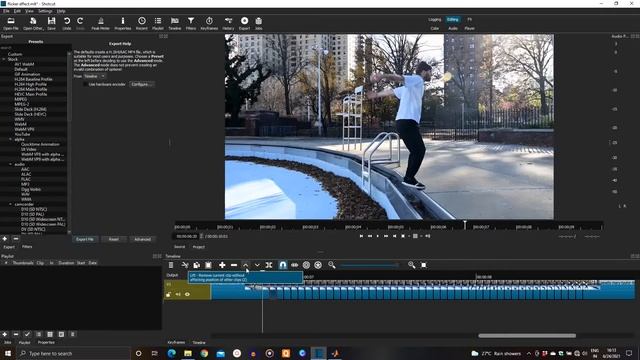The height and width of the screenshot is (360, 640).
Task: Click the player scrub bar playhead
Action: click(464, 224)
